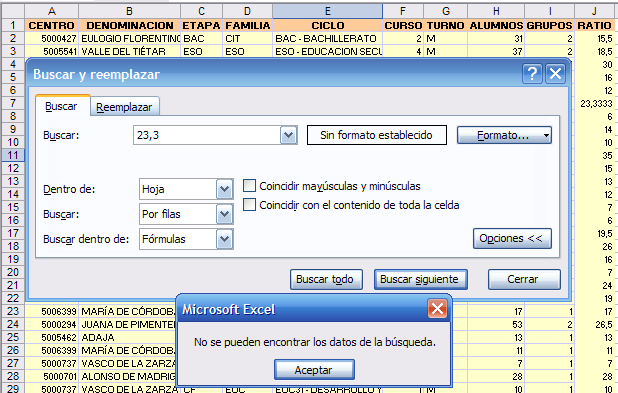Select row 25 header

pyautogui.click(x=13, y=337)
